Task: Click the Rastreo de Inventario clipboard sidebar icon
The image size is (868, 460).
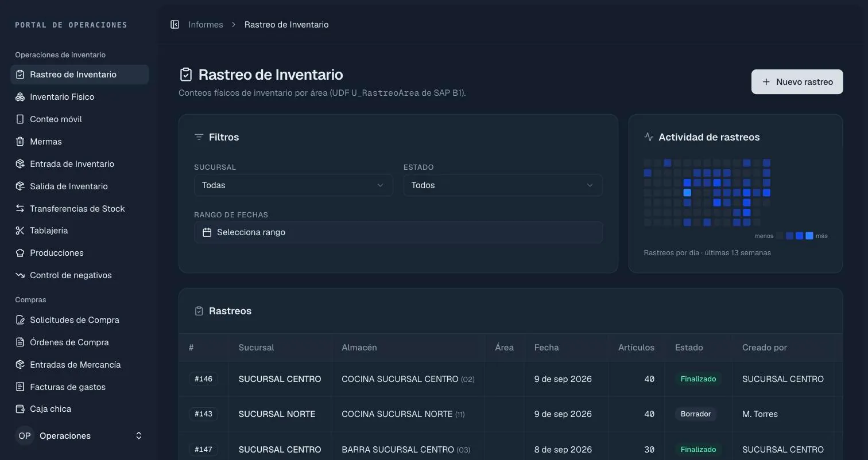Action: coord(20,75)
